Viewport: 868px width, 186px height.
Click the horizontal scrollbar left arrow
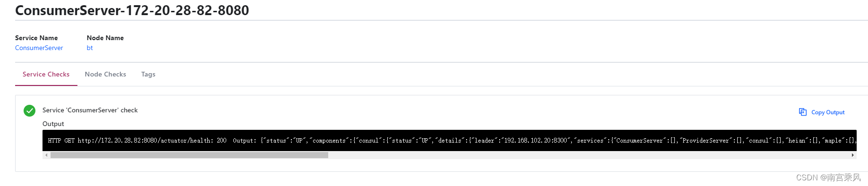point(46,155)
